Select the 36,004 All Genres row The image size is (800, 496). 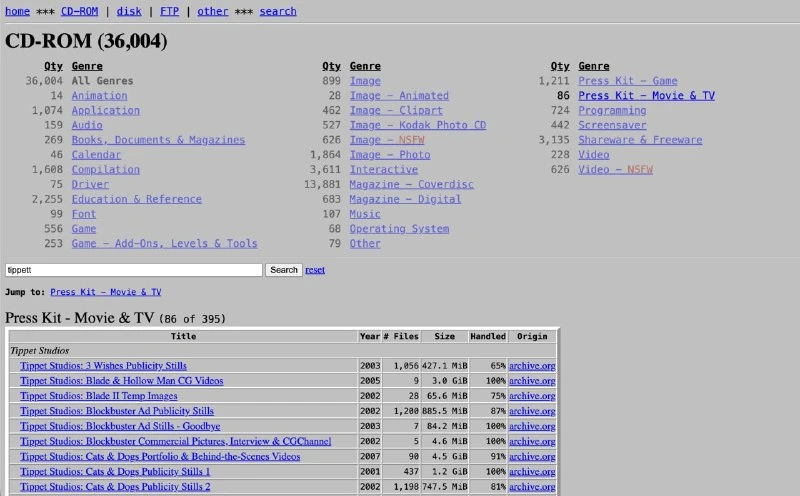click(x=80, y=81)
